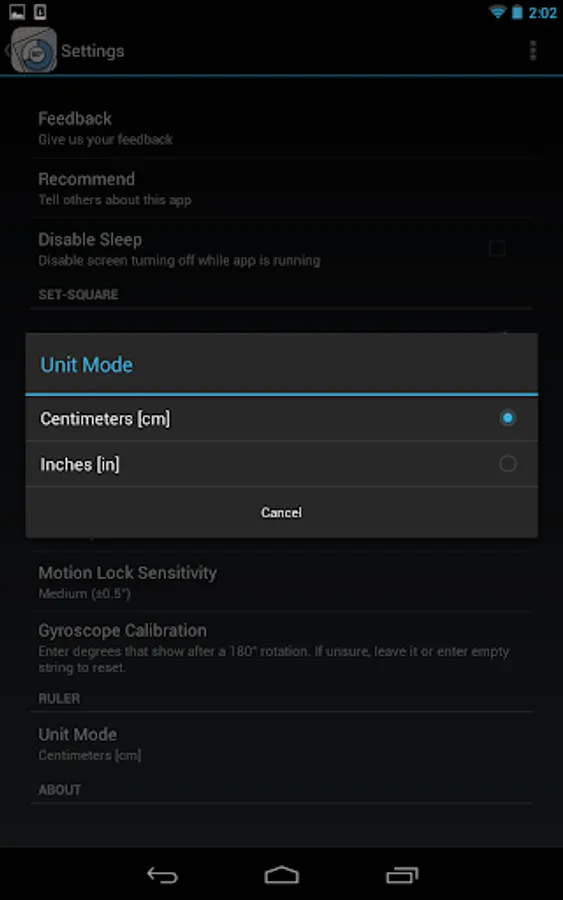Open the three-dot overflow menu
The width and height of the screenshot is (563, 900).
(x=533, y=51)
